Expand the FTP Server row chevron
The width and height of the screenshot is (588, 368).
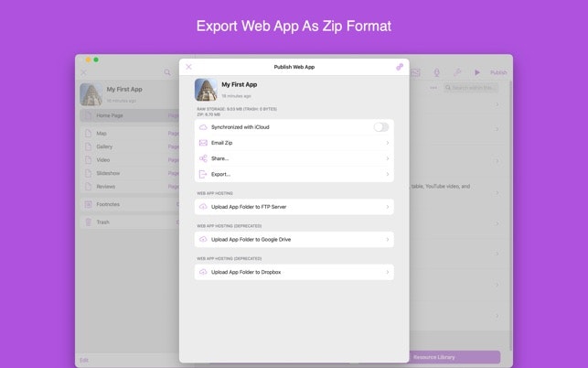[x=388, y=207]
